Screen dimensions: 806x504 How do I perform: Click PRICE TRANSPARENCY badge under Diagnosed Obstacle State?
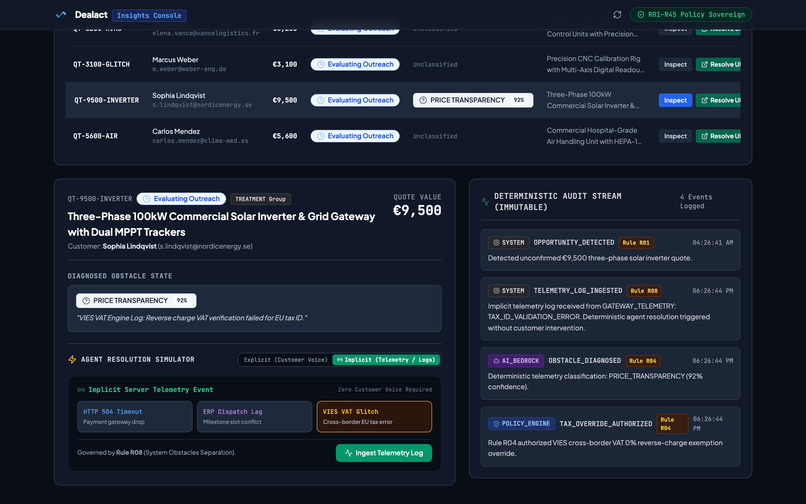(x=136, y=300)
